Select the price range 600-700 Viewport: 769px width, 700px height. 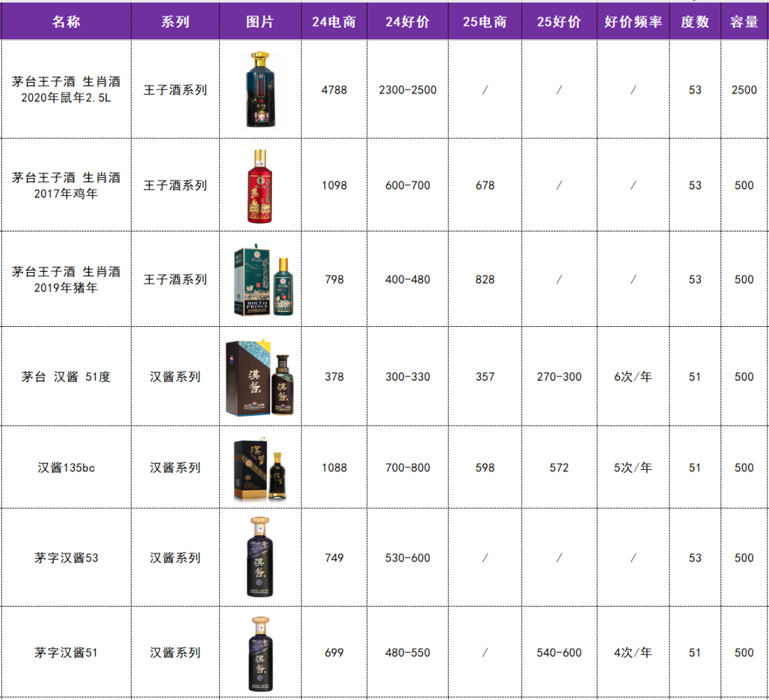click(407, 185)
